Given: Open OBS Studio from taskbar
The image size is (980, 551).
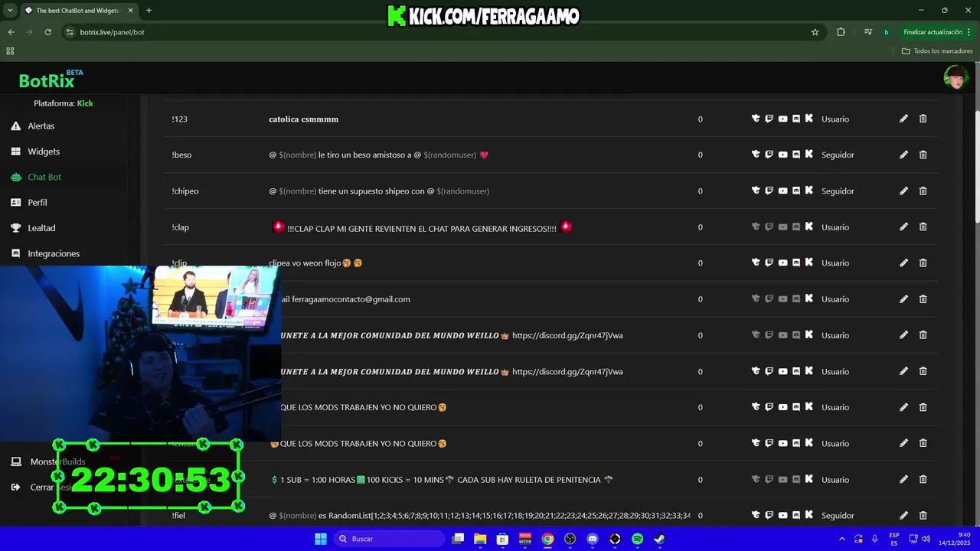Looking at the screenshot, I should pyautogui.click(x=570, y=539).
